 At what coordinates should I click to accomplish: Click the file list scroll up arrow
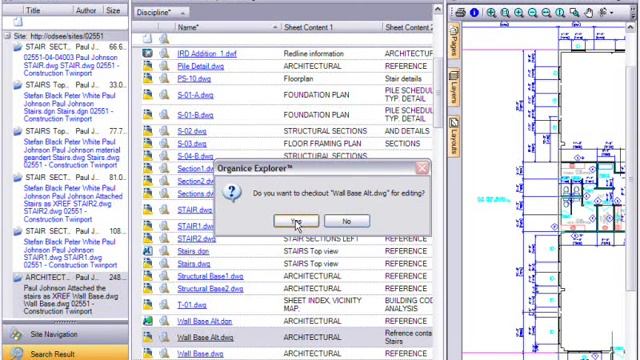click(438, 9)
